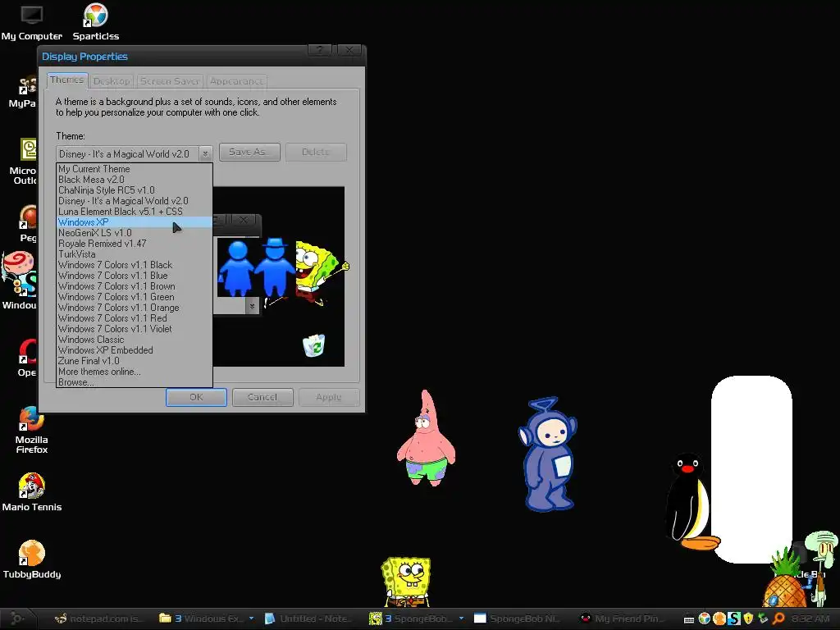Screen dimensions: 840x630
Task: Open the keyboard tray icon
Action: click(689, 619)
